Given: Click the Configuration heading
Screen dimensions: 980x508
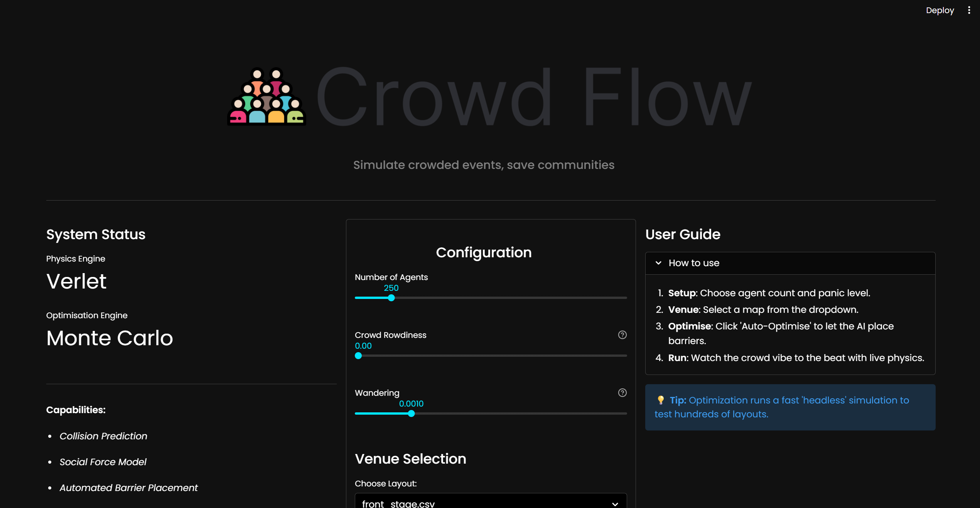Looking at the screenshot, I should coord(484,252).
